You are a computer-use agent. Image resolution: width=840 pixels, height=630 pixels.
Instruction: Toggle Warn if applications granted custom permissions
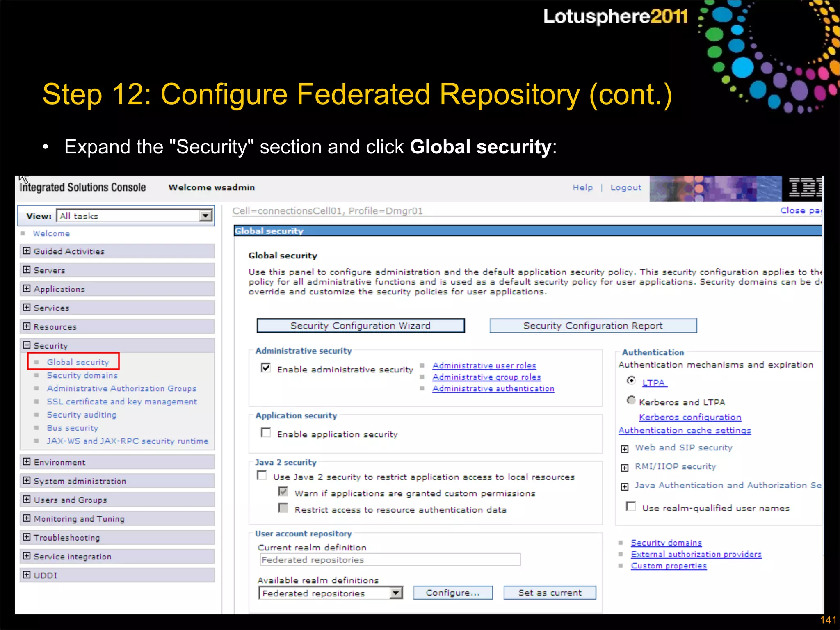click(x=283, y=491)
